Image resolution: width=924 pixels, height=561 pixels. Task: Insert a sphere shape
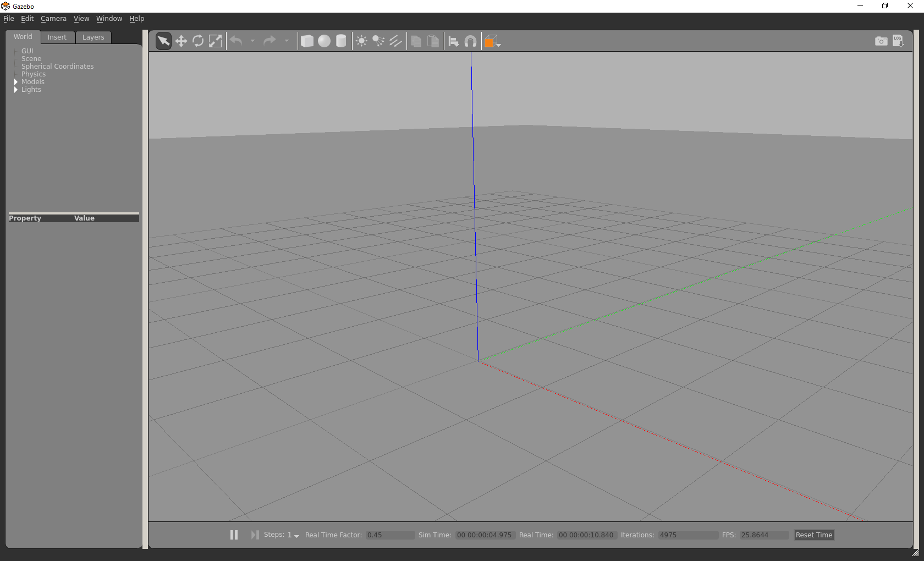(324, 41)
